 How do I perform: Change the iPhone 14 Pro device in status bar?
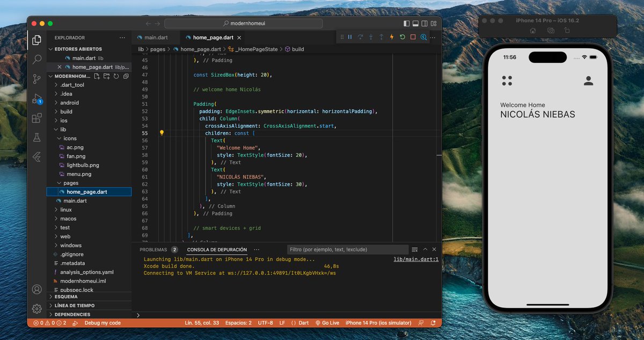point(378,323)
